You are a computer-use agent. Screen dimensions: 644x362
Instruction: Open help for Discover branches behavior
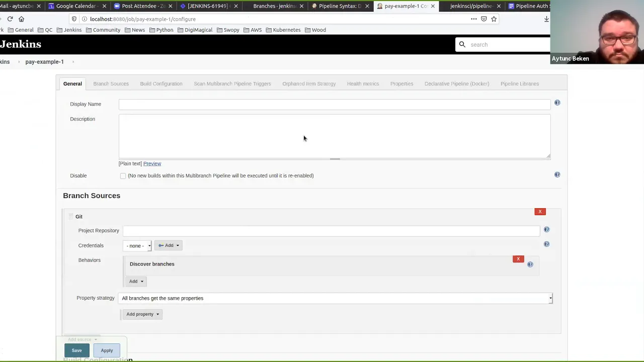click(x=530, y=264)
